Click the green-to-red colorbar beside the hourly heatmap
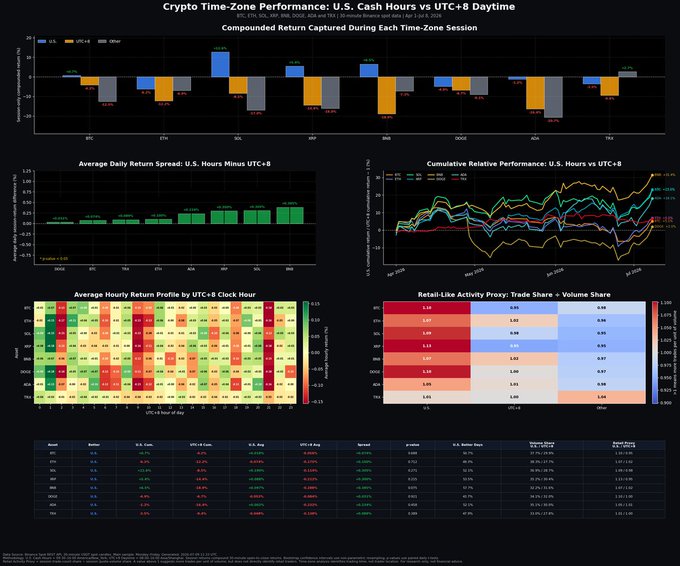680x566 pixels. pos(306,353)
